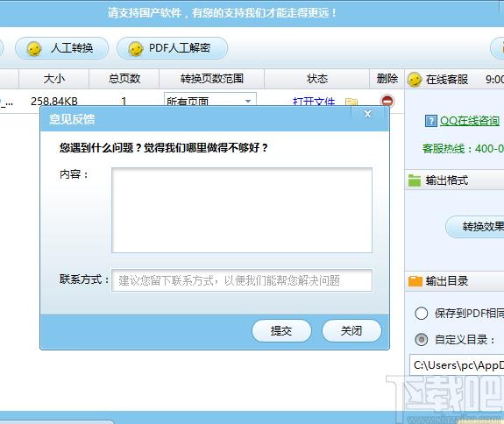
Task: Click the 在线客服 label
Action: click(447, 80)
